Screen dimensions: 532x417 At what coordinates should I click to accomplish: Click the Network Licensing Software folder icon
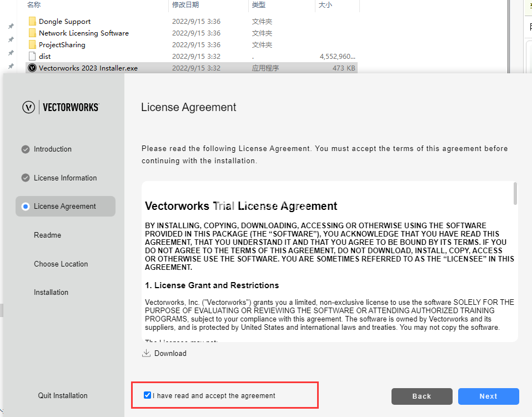[32, 33]
